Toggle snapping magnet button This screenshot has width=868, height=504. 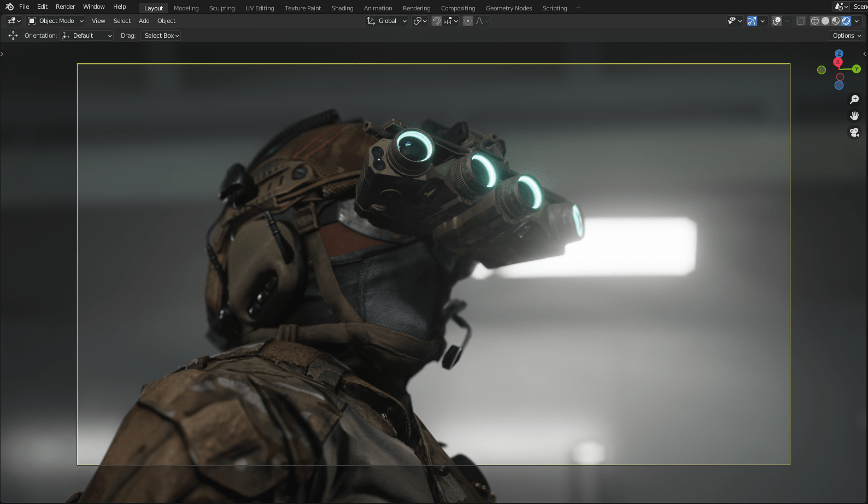click(437, 21)
